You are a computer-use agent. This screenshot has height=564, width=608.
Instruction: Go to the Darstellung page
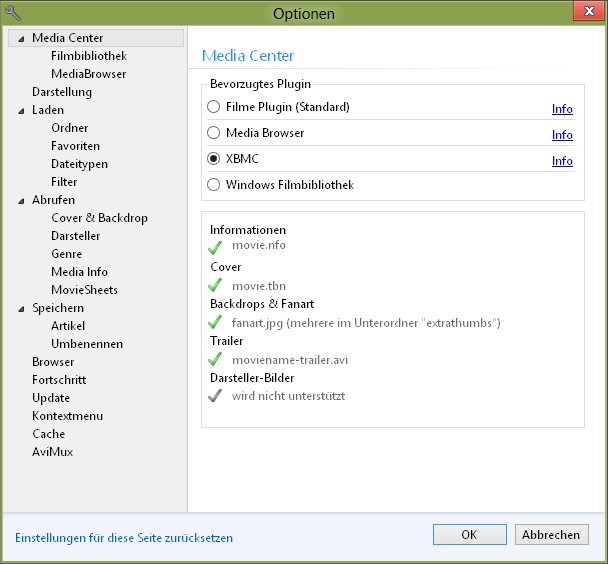(x=62, y=92)
